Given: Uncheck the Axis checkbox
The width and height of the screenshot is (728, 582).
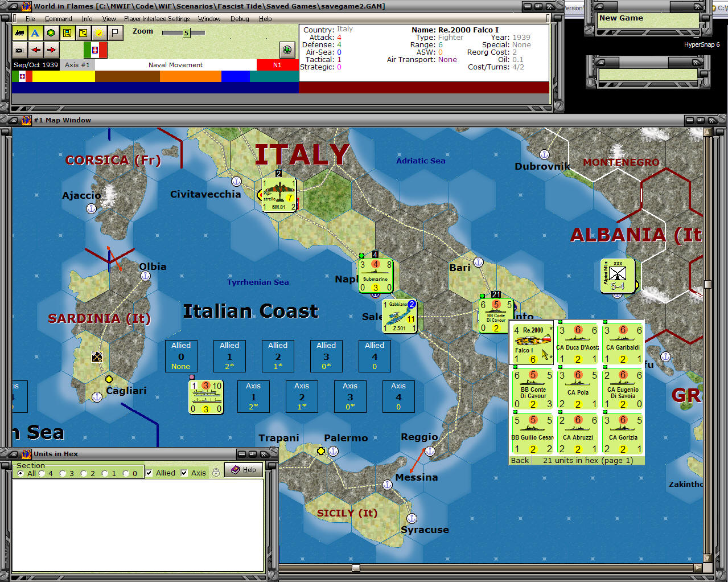Looking at the screenshot, I should click(x=184, y=473).
